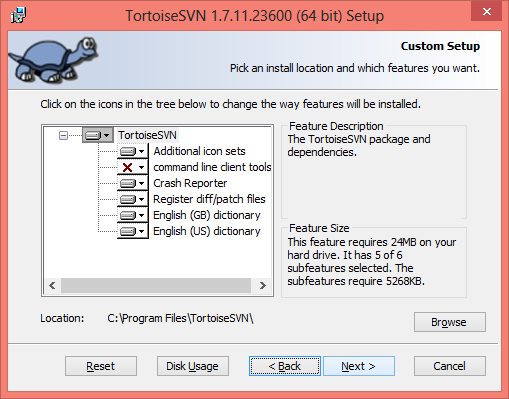The width and height of the screenshot is (509, 399).
Task: Select English (US) dictionary feature
Action: pyautogui.click(x=207, y=231)
